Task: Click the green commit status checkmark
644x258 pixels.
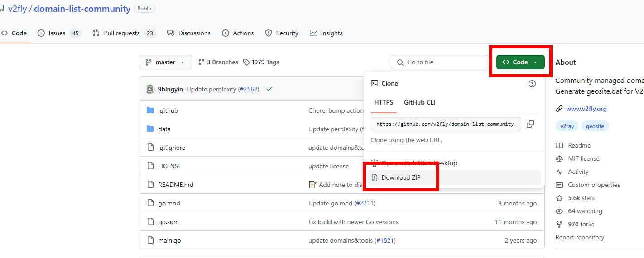Action: 269,89
